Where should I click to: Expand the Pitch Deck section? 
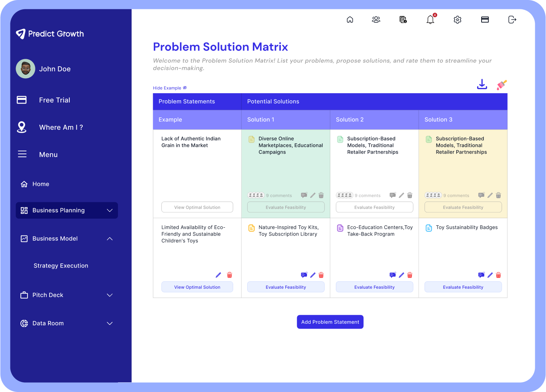click(109, 295)
